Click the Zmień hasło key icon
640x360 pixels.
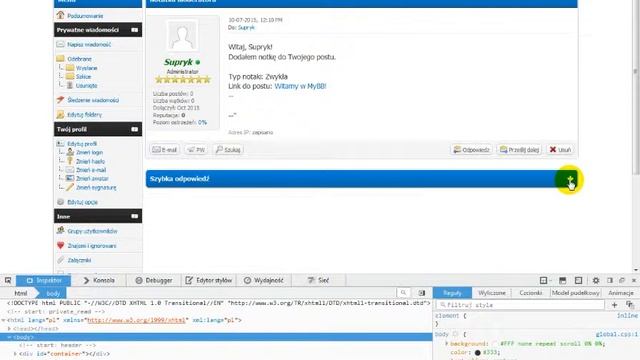70,161
